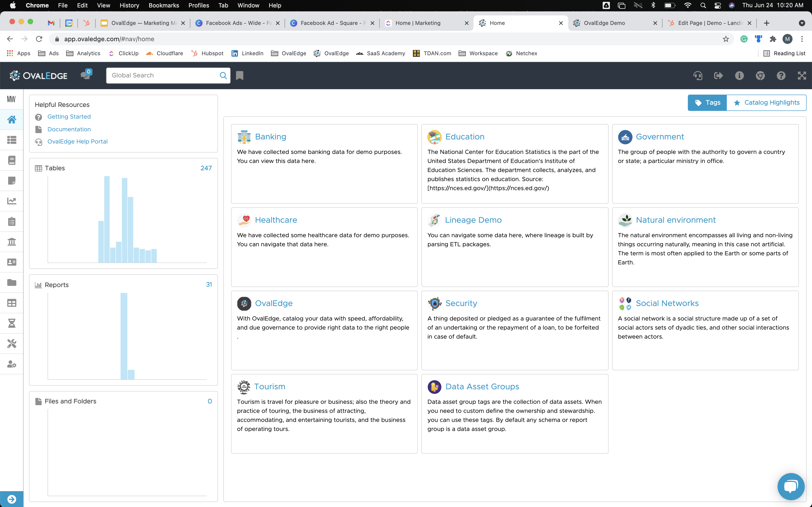Open the bookmark icon beside Global Search
Screen dimensions: 812x507
239,75
